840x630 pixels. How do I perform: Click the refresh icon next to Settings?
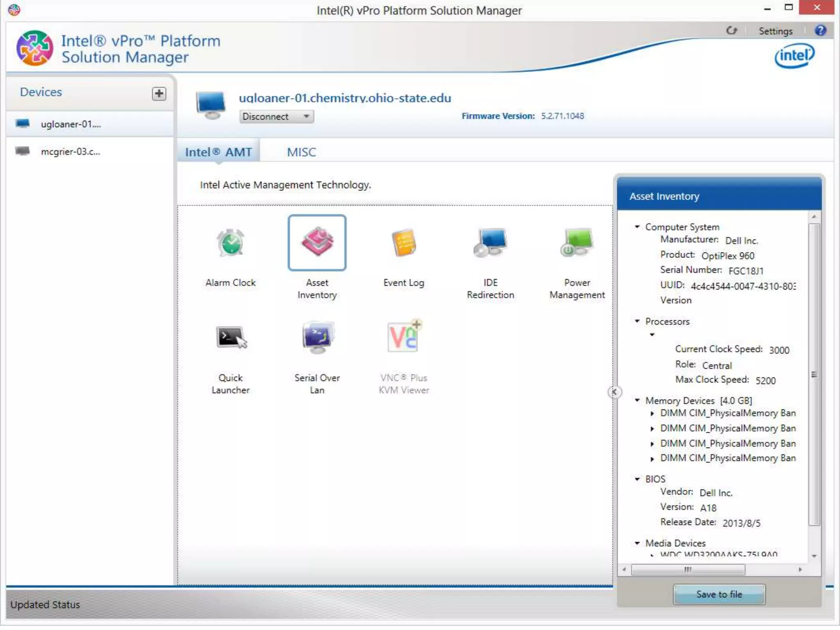(731, 31)
